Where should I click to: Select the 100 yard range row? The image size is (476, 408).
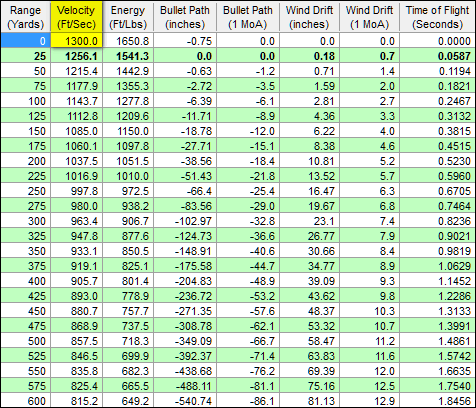click(x=238, y=101)
